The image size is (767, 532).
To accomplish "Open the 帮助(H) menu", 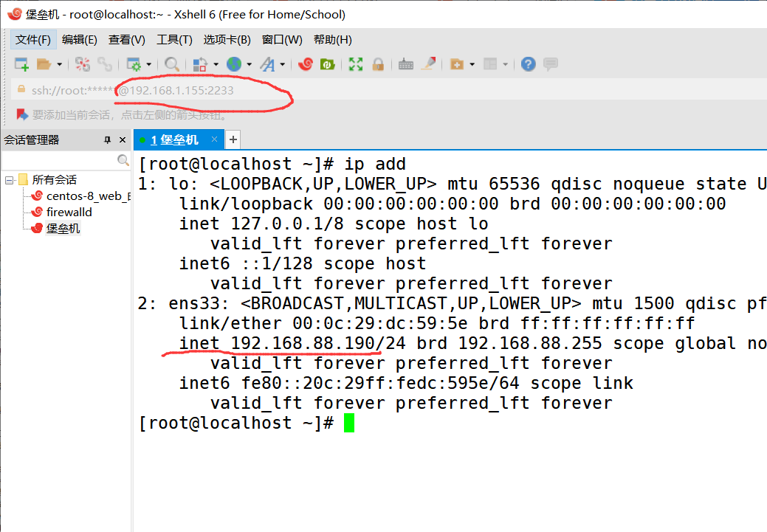I will (333, 40).
